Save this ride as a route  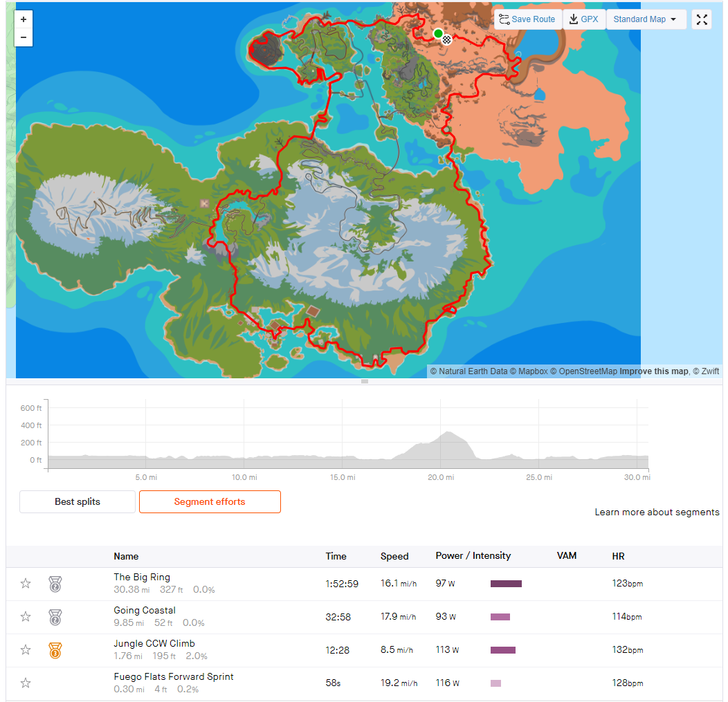pyautogui.click(x=528, y=19)
